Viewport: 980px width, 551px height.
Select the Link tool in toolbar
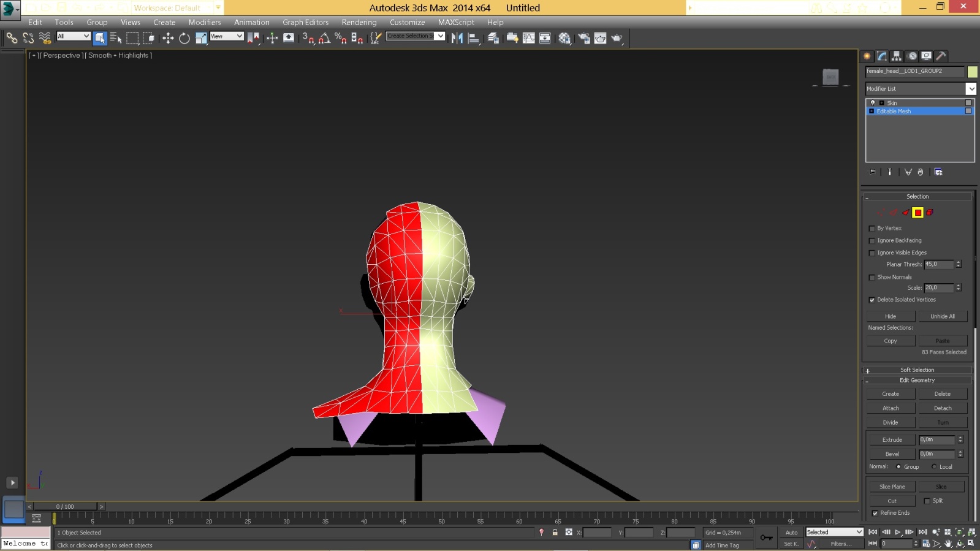coord(12,38)
